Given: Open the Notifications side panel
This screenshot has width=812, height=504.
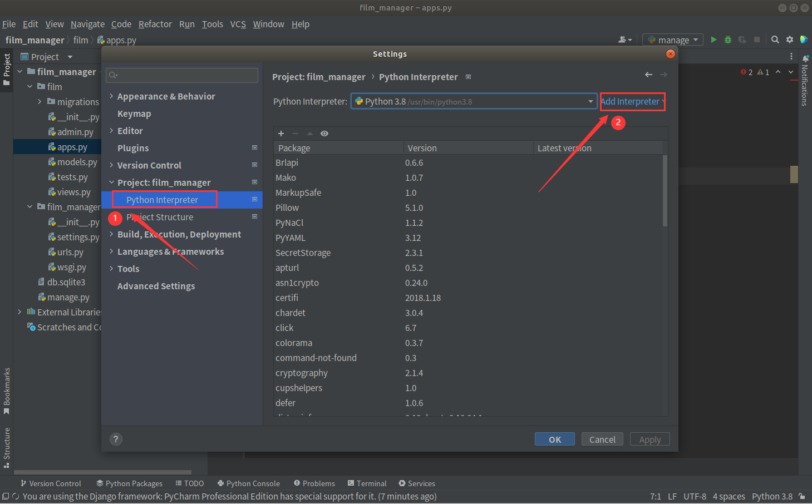Looking at the screenshot, I should (805, 80).
